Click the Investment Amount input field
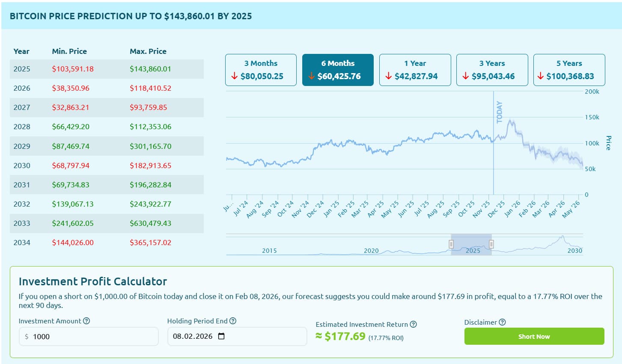Viewport: 622px width, 364px height. [89, 337]
